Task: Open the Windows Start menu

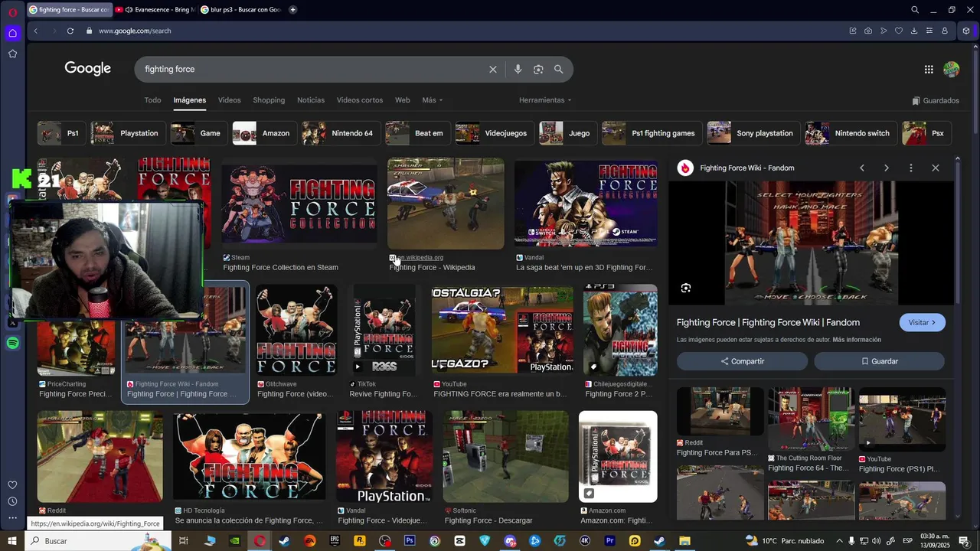Action: 12,540
